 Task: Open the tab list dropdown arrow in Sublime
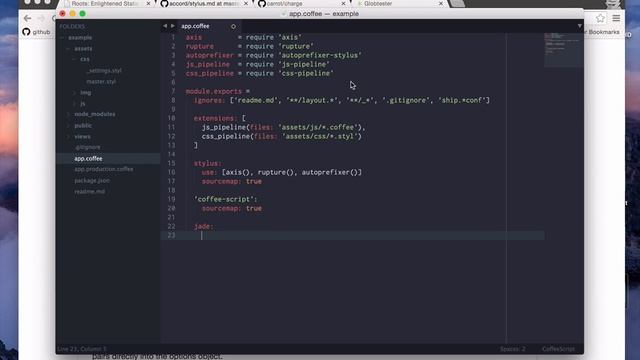(579, 26)
